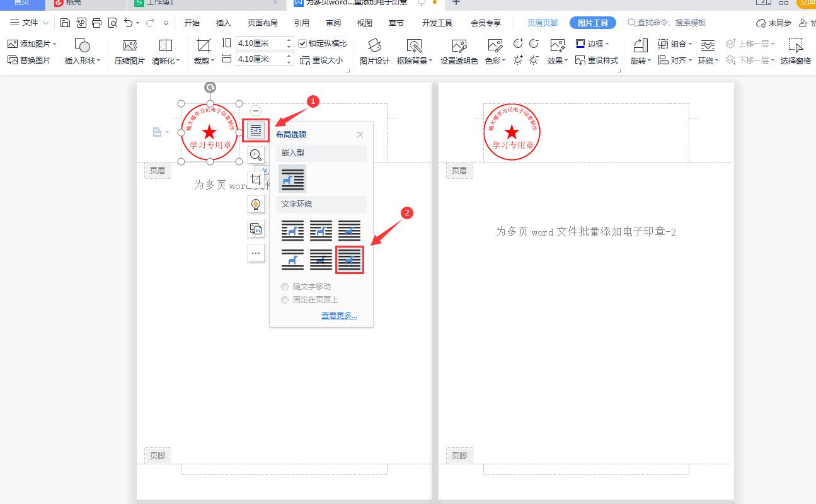
Task: Click 重设样式 (Reset Style) button
Action: click(597, 60)
